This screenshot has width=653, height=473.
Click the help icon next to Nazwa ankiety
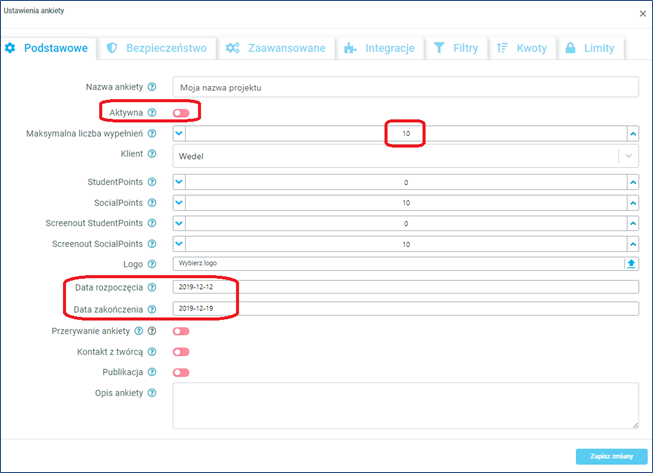point(152,88)
